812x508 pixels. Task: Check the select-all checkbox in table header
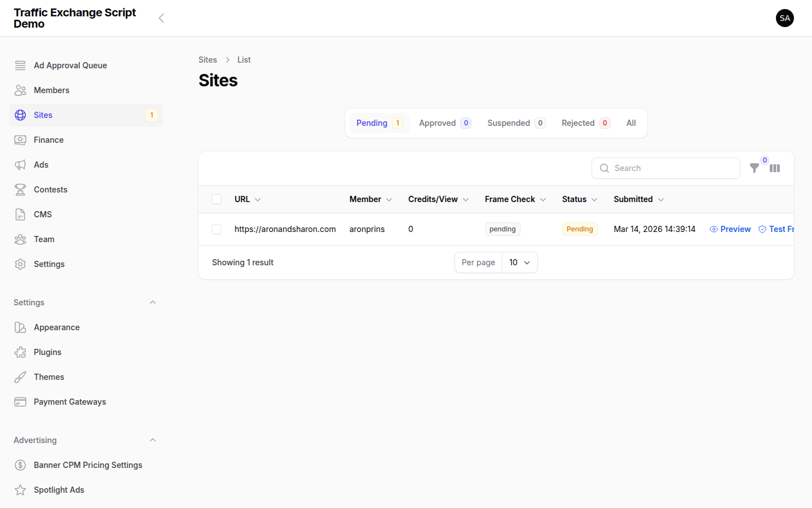(217, 199)
